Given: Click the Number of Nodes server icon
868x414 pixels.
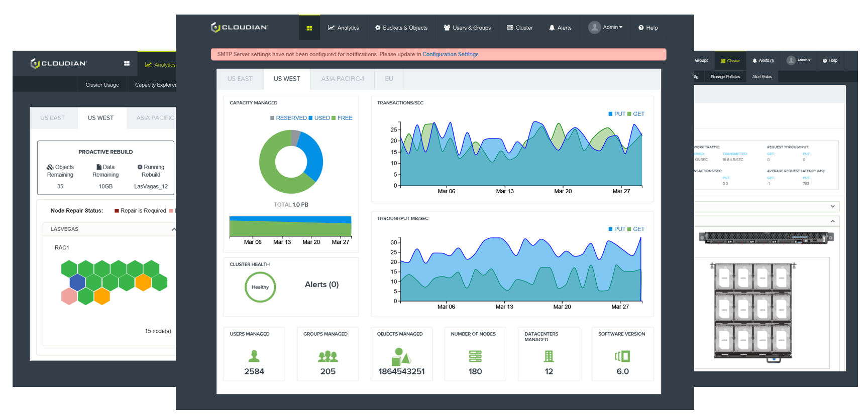Looking at the screenshot, I should point(475,356).
